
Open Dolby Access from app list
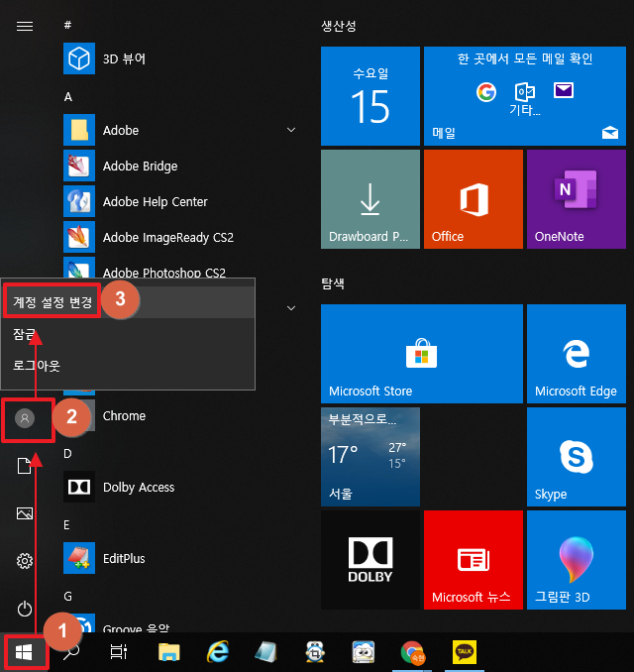180,487
